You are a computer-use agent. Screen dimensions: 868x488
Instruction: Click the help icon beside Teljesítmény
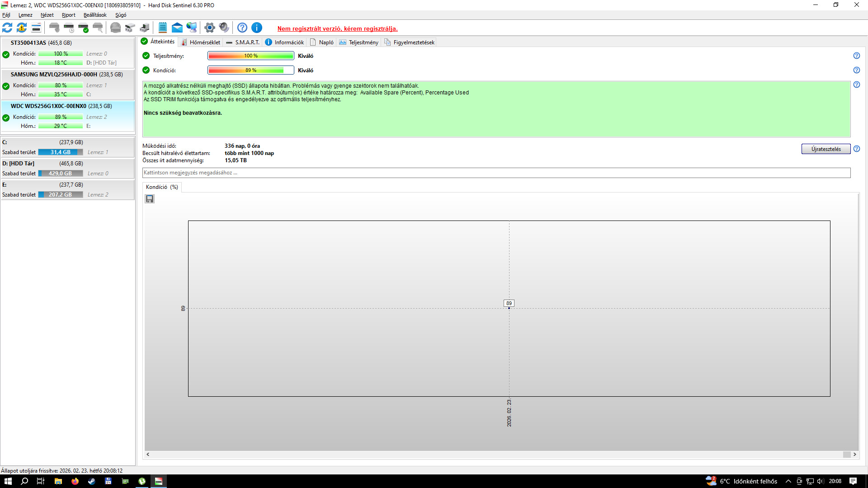856,56
